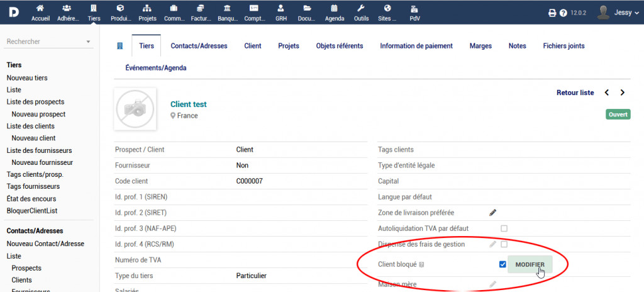Uncheck the Client bloqué checkbox
644x292 pixels.
502,264
